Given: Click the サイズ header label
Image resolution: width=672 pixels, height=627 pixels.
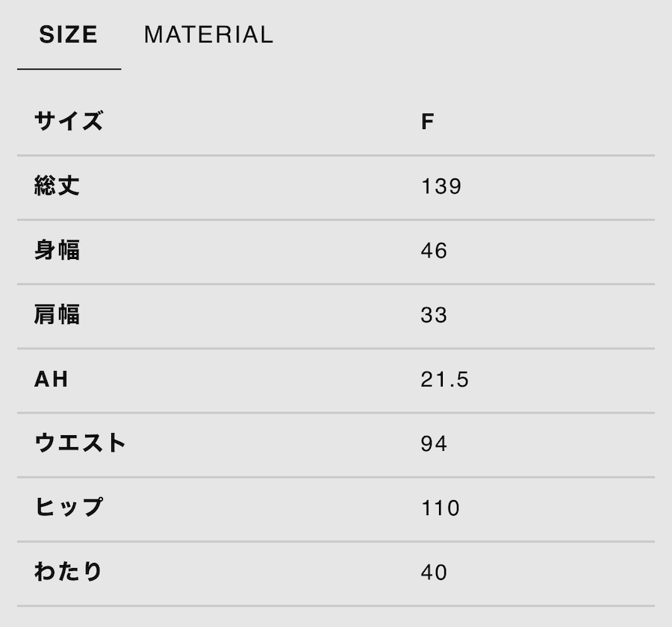Looking at the screenshot, I should (x=69, y=121).
